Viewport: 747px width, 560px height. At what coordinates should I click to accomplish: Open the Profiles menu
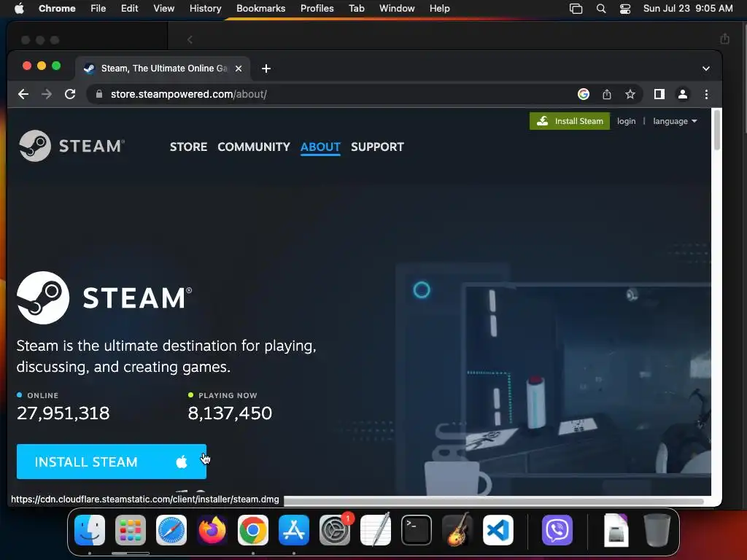(317, 8)
